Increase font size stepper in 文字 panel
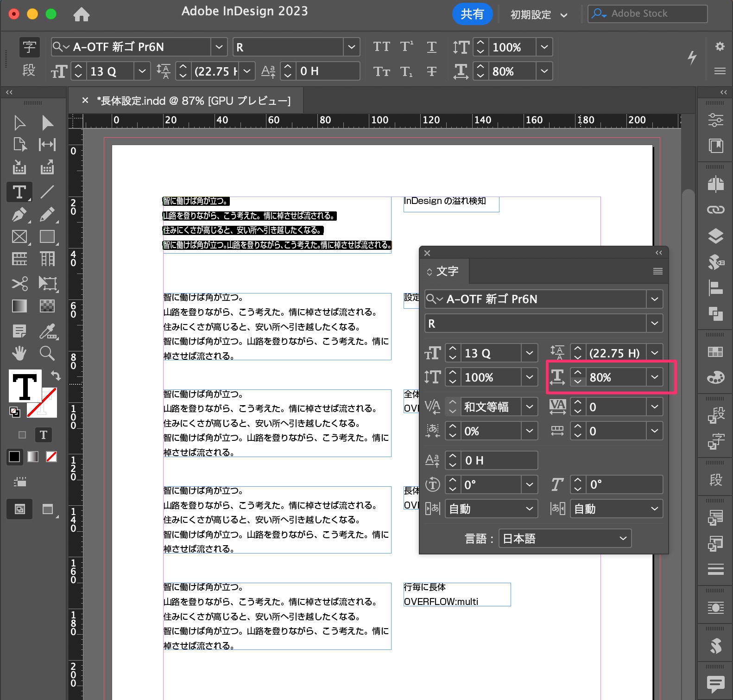 453,349
